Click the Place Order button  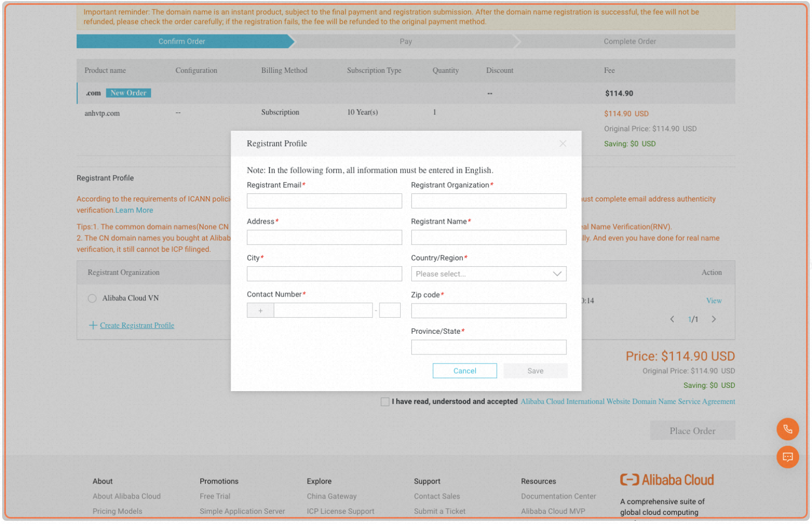tap(693, 431)
